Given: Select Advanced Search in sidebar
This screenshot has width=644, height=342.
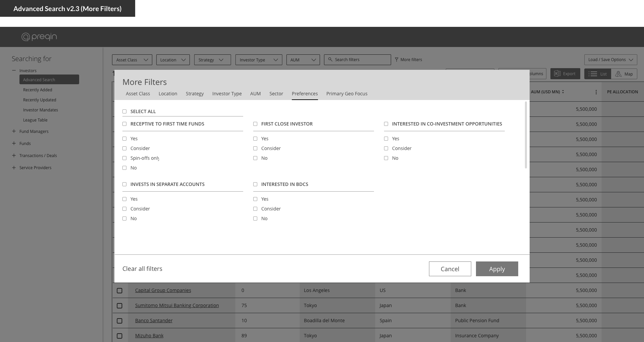Looking at the screenshot, I should pyautogui.click(x=49, y=80).
